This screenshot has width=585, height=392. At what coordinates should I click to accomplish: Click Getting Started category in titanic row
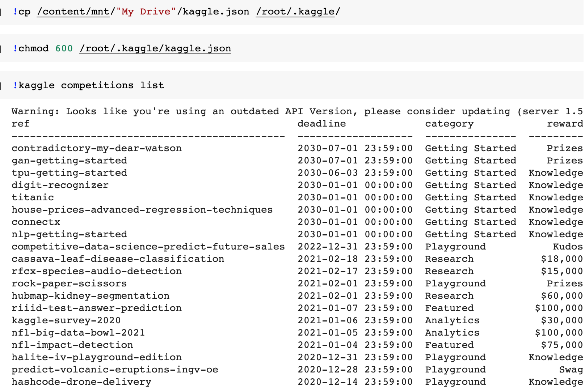471,197
